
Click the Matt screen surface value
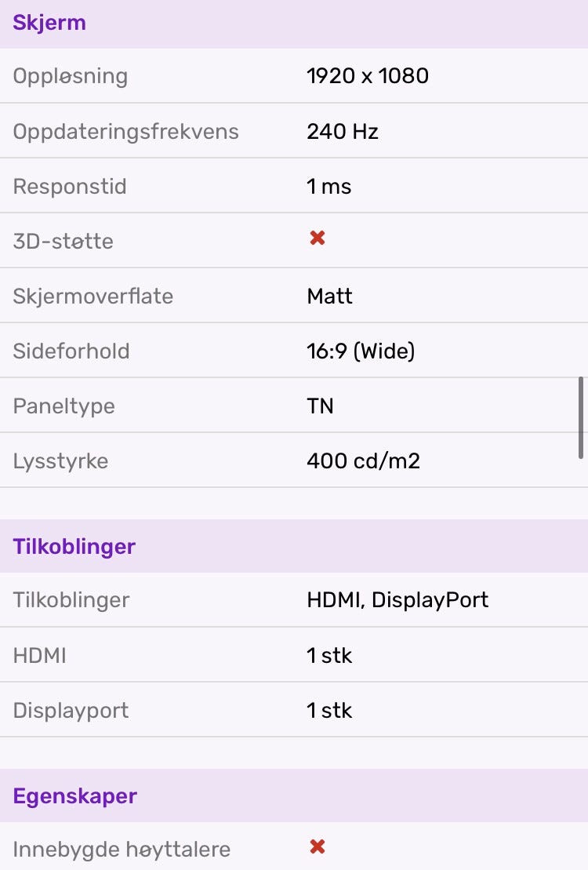330,297
